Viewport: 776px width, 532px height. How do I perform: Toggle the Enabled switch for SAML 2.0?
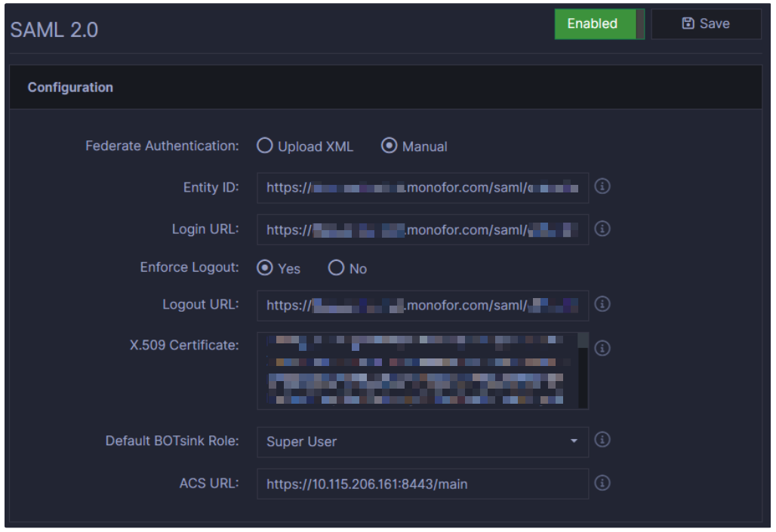[x=599, y=24]
